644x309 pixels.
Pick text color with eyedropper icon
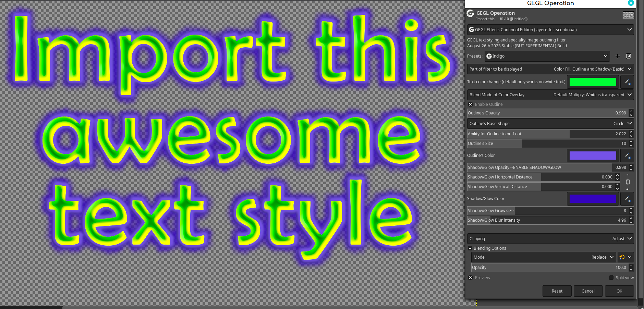point(627,82)
